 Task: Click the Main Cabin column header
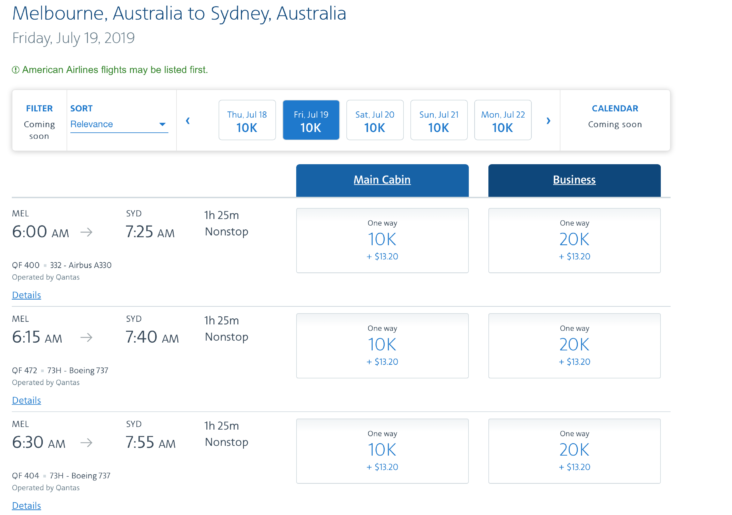pyautogui.click(x=382, y=180)
